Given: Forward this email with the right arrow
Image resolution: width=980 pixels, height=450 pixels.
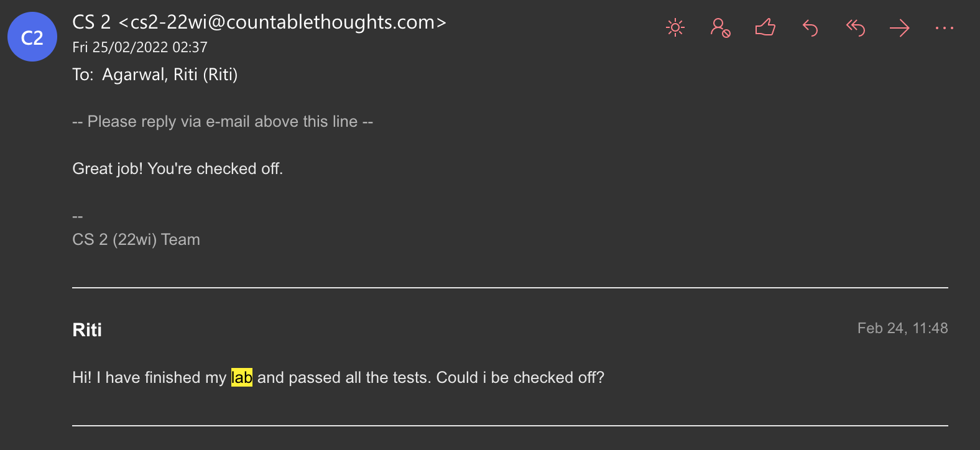Looking at the screenshot, I should [x=899, y=28].
